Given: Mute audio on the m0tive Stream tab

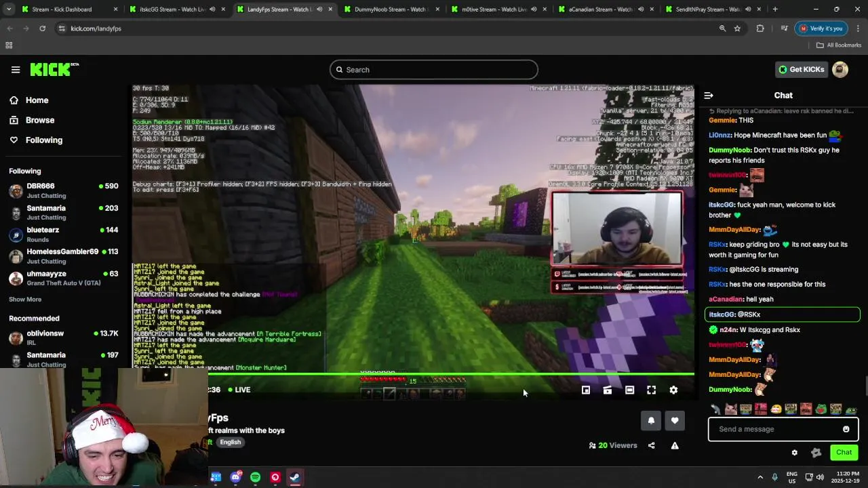Looking at the screenshot, I should [x=534, y=9].
